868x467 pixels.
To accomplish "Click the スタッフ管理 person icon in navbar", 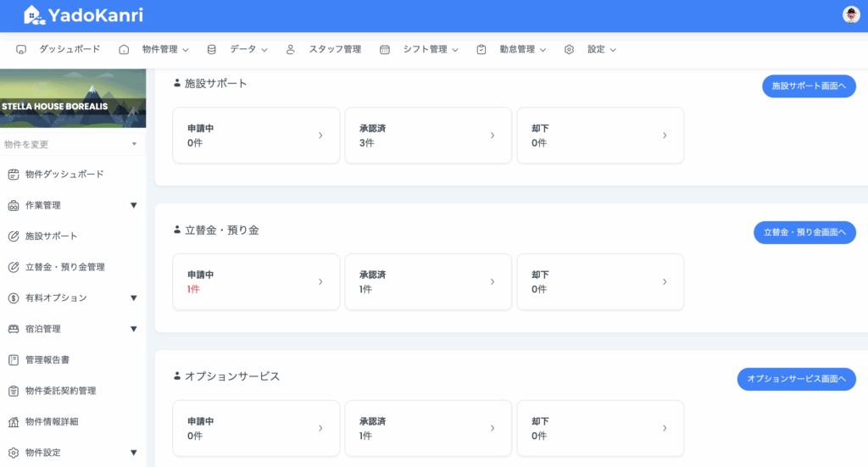I will point(291,50).
